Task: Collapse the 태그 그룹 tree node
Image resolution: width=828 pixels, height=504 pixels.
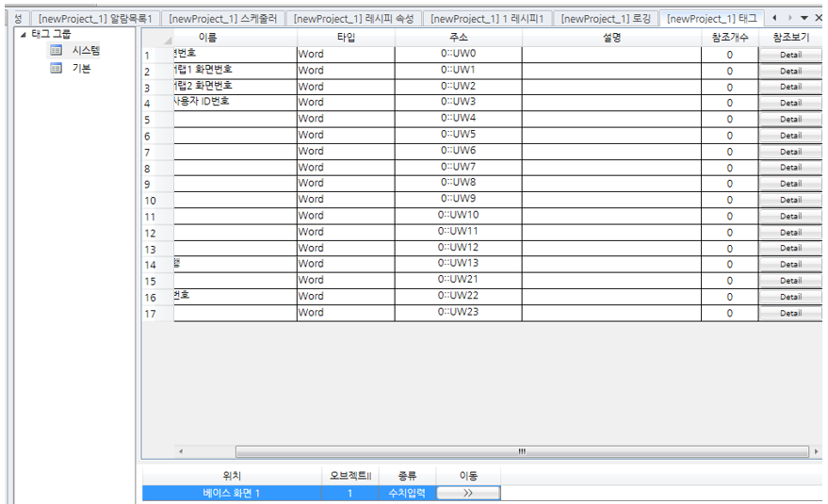Action: (x=23, y=34)
